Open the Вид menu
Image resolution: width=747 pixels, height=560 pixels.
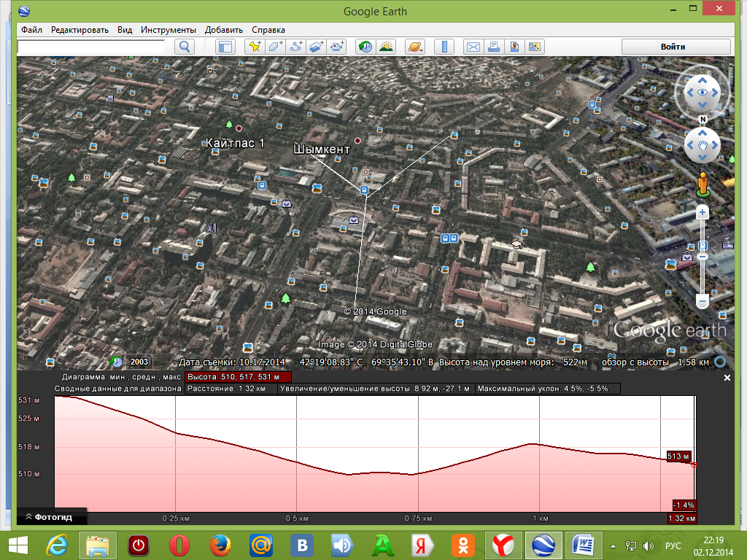[x=125, y=29]
